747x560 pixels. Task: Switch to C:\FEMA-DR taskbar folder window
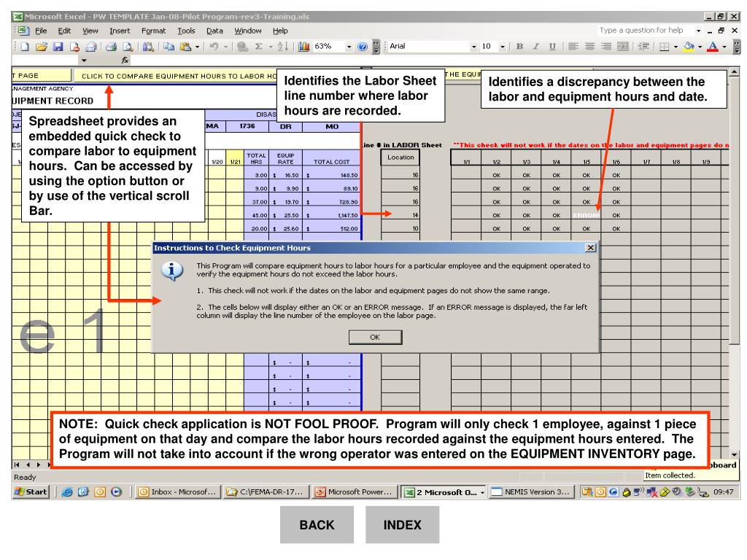click(x=266, y=492)
